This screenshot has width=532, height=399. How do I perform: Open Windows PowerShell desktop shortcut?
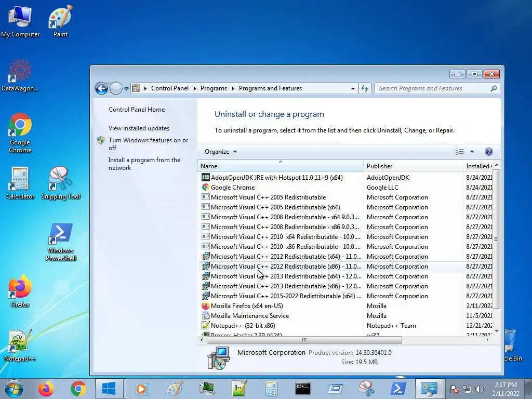(x=61, y=242)
